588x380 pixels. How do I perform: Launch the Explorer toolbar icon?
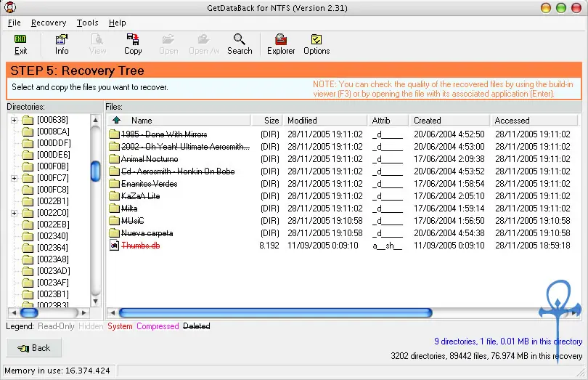pos(281,39)
